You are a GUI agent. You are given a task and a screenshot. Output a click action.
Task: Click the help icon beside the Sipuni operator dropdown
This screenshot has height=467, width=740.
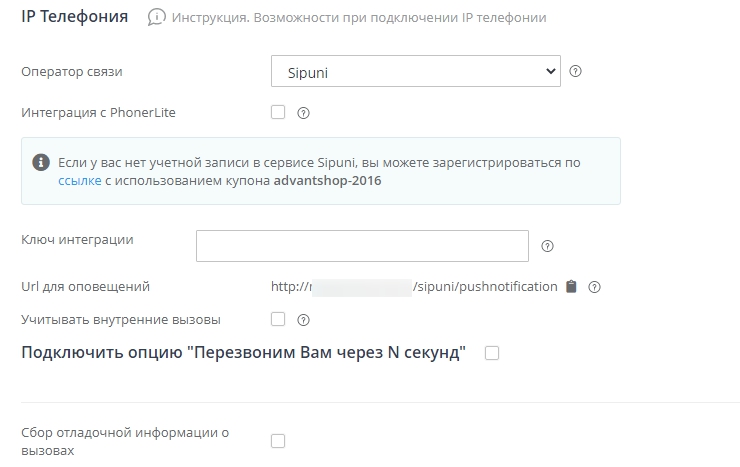[x=576, y=71]
